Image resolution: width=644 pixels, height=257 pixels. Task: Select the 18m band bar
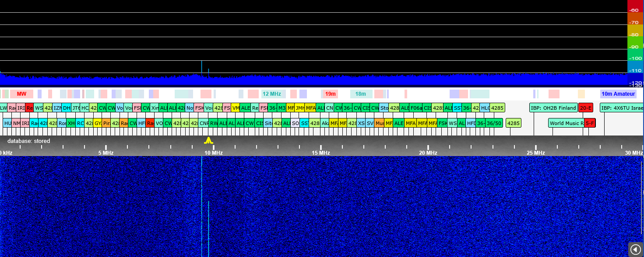click(361, 94)
